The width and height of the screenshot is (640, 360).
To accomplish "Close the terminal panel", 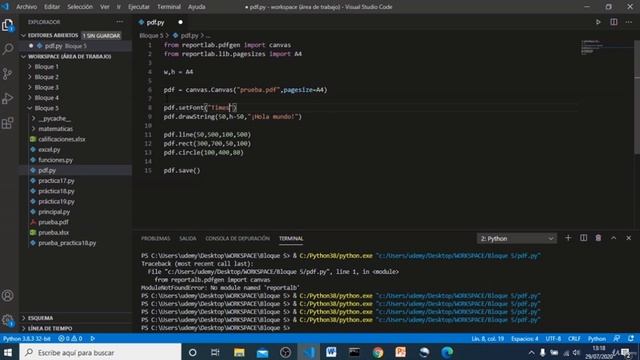I will coord(629,238).
